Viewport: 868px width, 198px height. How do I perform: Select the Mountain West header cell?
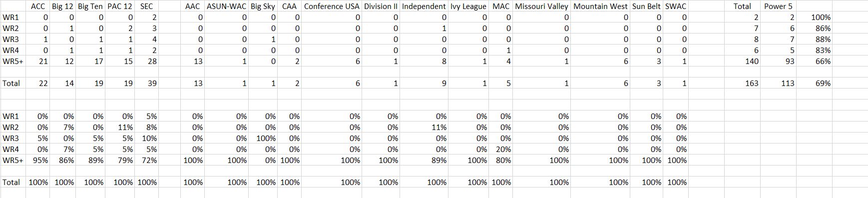[x=600, y=6]
